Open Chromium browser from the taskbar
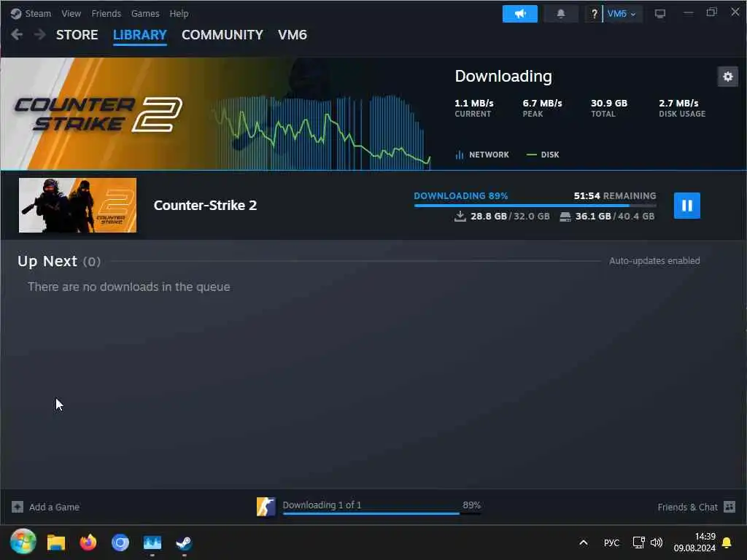 [120, 542]
